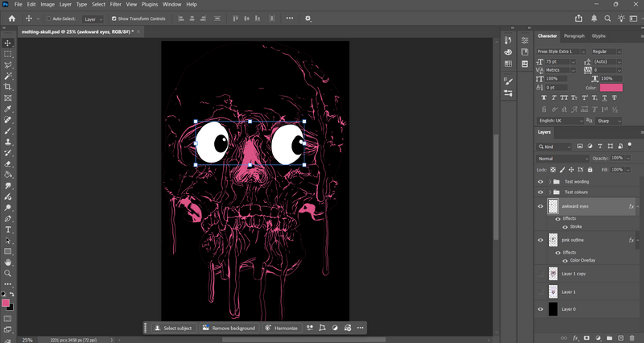Switch to the Paragraph tab
The width and height of the screenshot is (644, 343).
[x=574, y=36]
